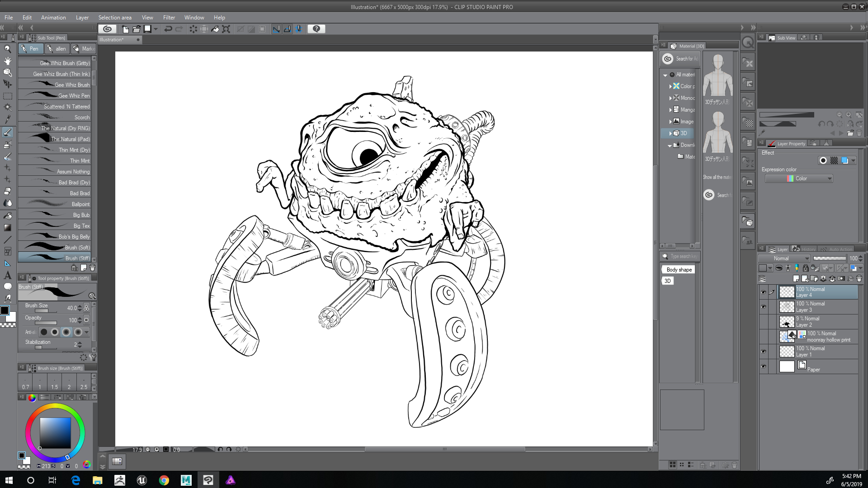
Task: Select the Eraser tool
Action: pyautogui.click(x=8, y=191)
